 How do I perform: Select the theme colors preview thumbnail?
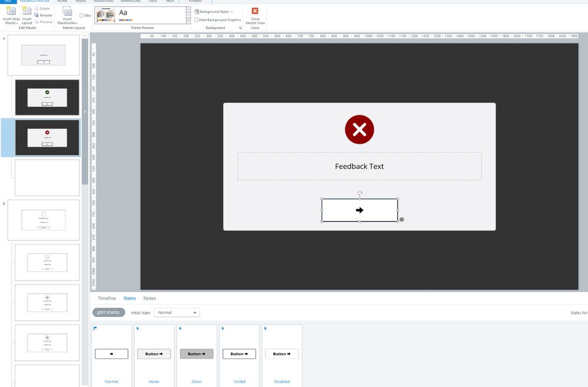pos(105,15)
